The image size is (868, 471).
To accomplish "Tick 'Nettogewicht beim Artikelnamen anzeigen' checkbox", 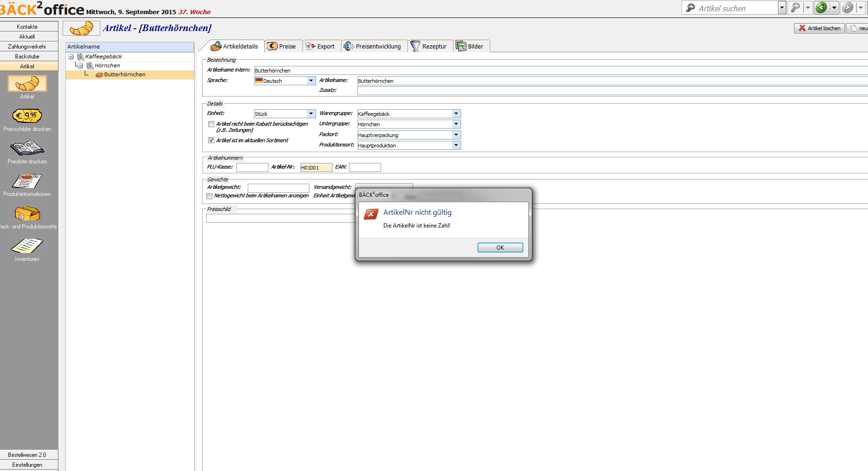I will point(210,196).
